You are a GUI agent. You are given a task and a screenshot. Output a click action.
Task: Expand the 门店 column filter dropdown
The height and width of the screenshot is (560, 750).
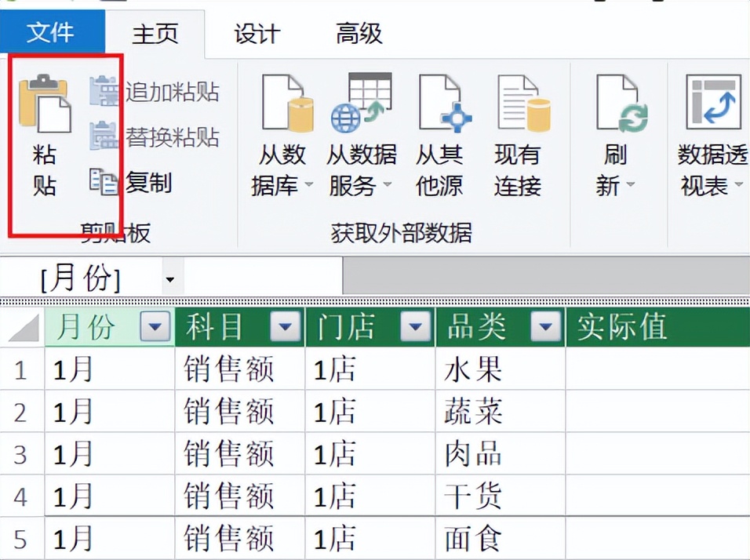click(x=415, y=326)
